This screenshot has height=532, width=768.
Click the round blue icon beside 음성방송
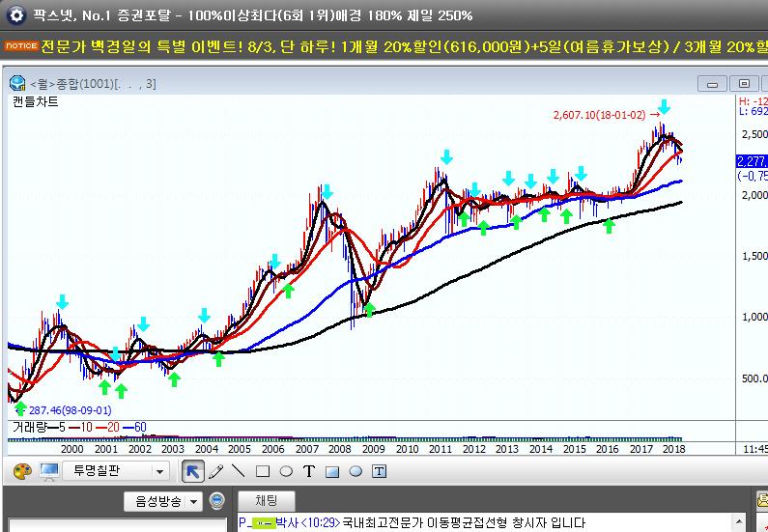[217, 501]
